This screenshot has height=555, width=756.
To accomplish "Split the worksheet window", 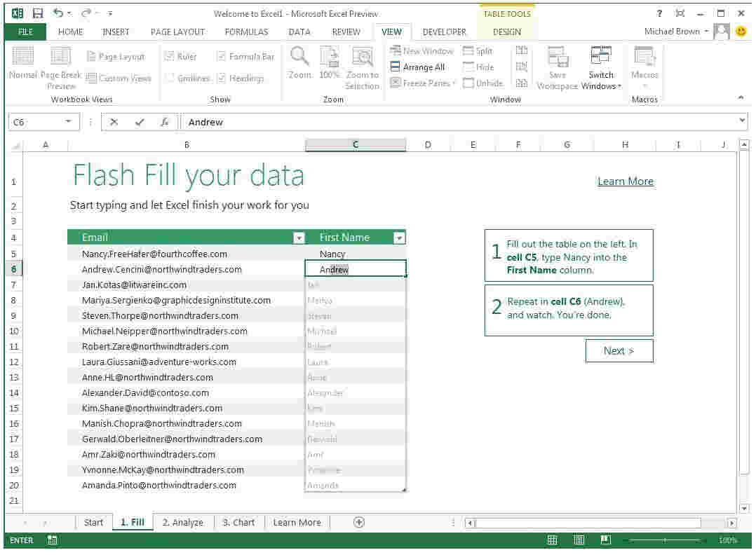I will click(x=478, y=50).
